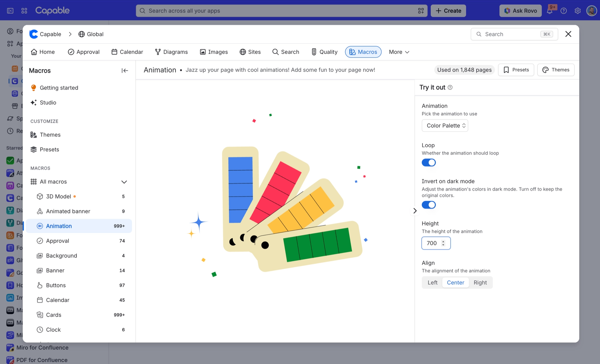Click Search across all your apps field
600x364 pixels.
[281, 11]
